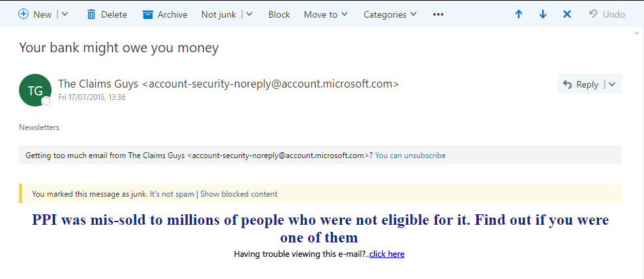
Task: Expand the New dropdown arrow
Action: click(x=65, y=14)
